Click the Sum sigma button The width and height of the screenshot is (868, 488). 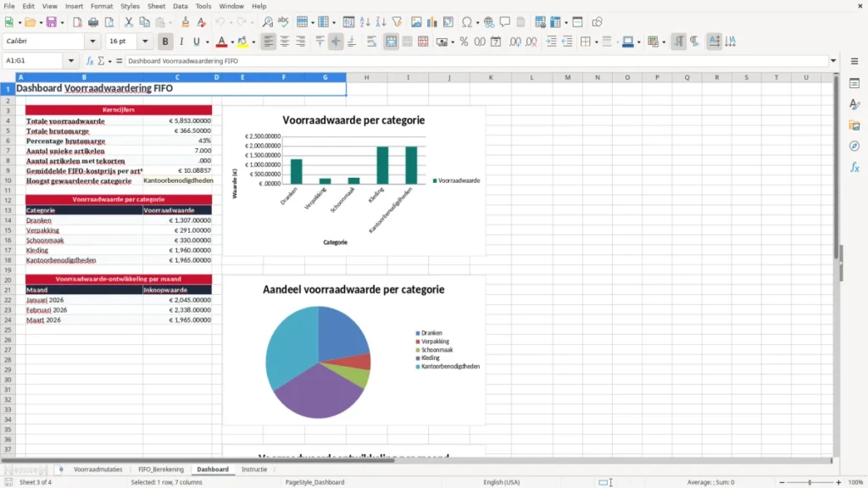tap(101, 61)
